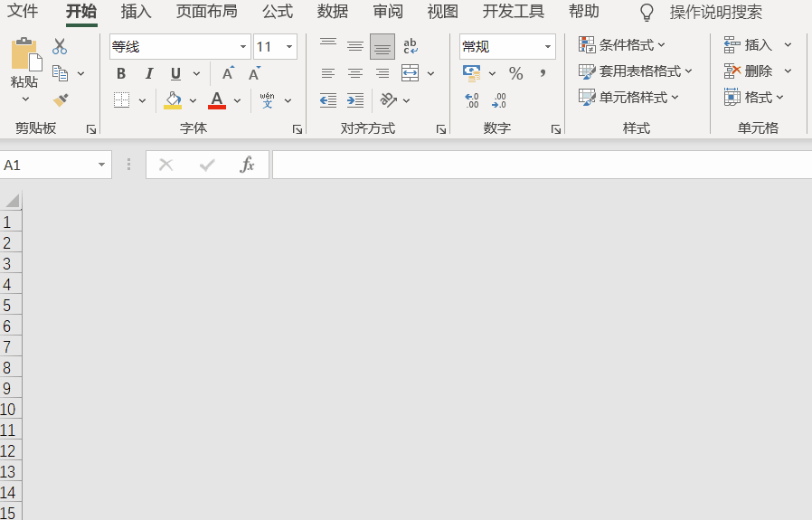Switch to the 插入 ribbon tab
The height and width of the screenshot is (520, 812).
point(136,12)
